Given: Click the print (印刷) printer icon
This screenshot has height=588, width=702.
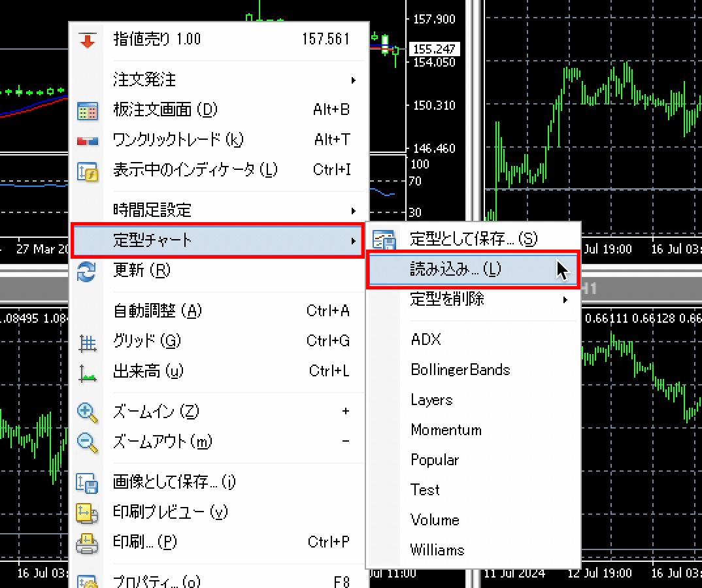Looking at the screenshot, I should tap(87, 543).
